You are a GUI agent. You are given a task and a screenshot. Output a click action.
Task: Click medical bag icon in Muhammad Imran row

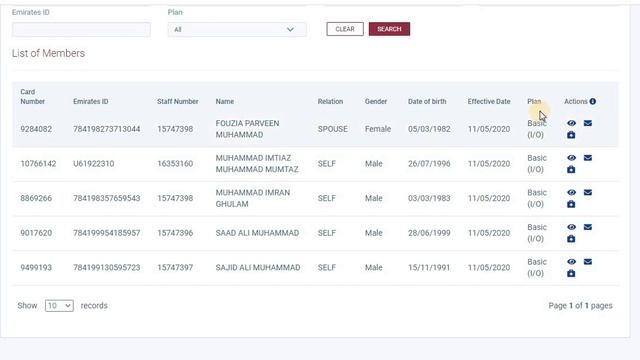coord(571,204)
